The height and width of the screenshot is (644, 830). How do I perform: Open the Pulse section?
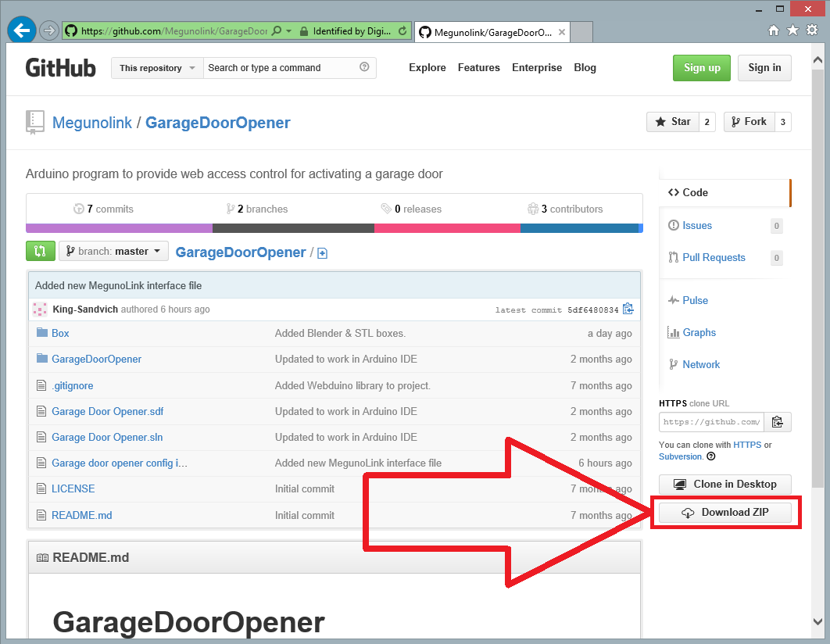[x=695, y=300]
